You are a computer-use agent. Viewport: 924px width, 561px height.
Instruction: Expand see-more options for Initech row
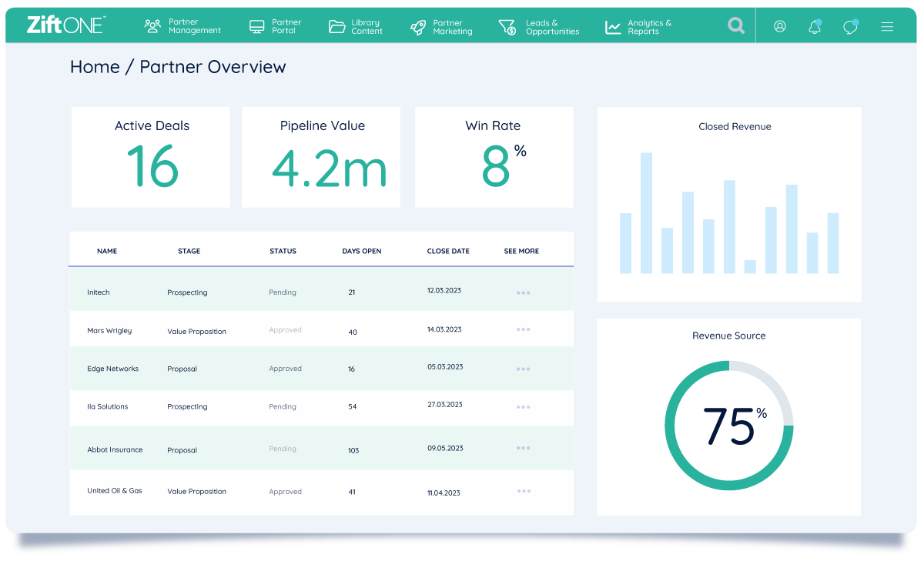(524, 292)
